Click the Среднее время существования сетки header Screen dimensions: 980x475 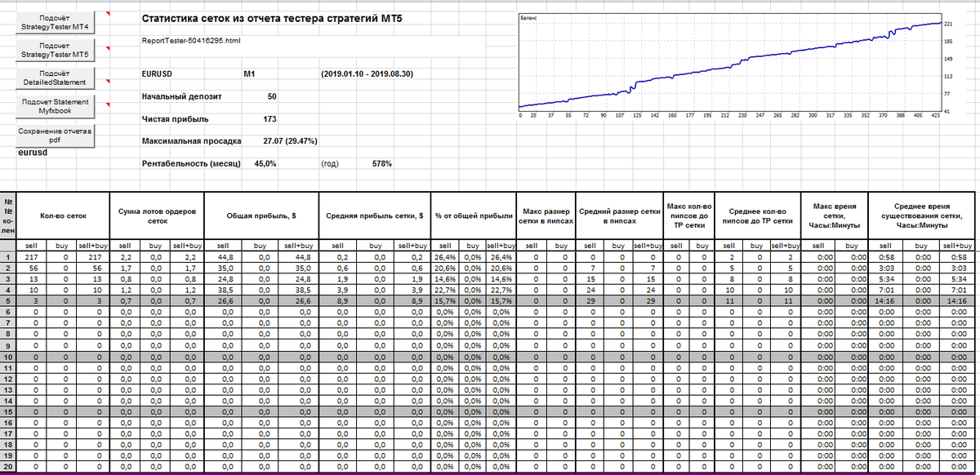(921, 215)
